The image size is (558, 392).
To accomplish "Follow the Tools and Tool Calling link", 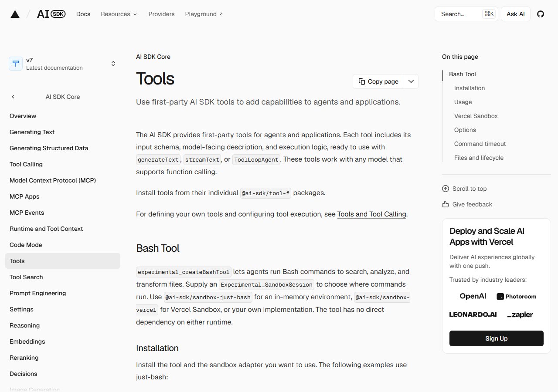I will point(372,214).
